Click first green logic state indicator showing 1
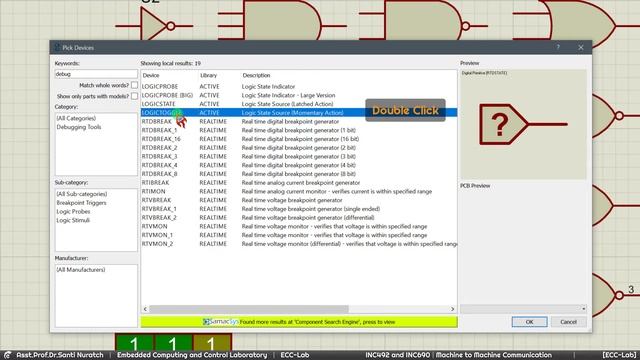Screen dimensions: 640x360 point(134,343)
